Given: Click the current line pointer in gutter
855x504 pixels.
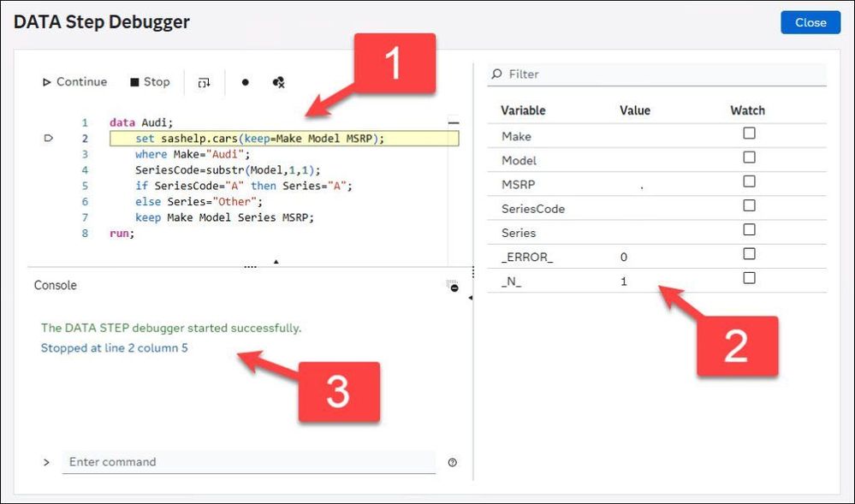Looking at the screenshot, I should coord(48,138).
